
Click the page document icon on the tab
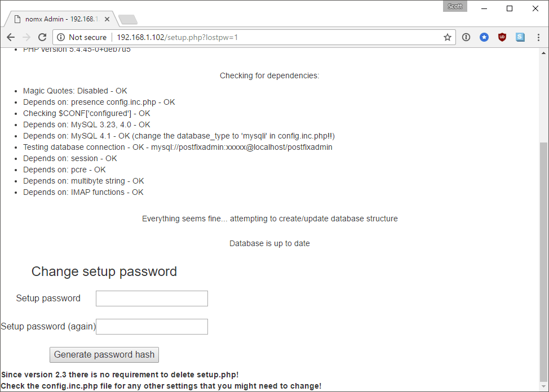click(16, 18)
